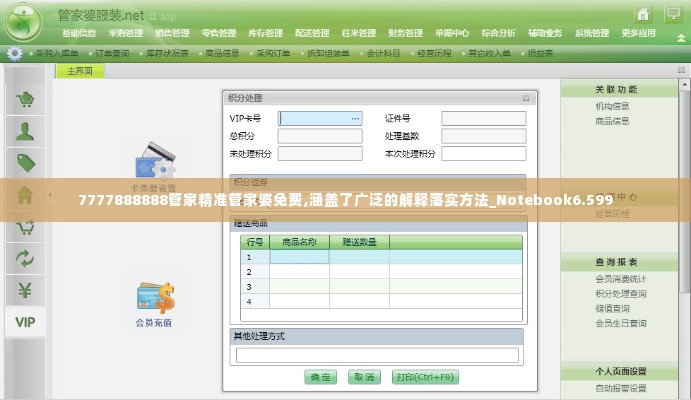Click the settings gear in shortcut bar
Image resolution: width=691 pixels, height=400 pixels.
(x=14, y=52)
